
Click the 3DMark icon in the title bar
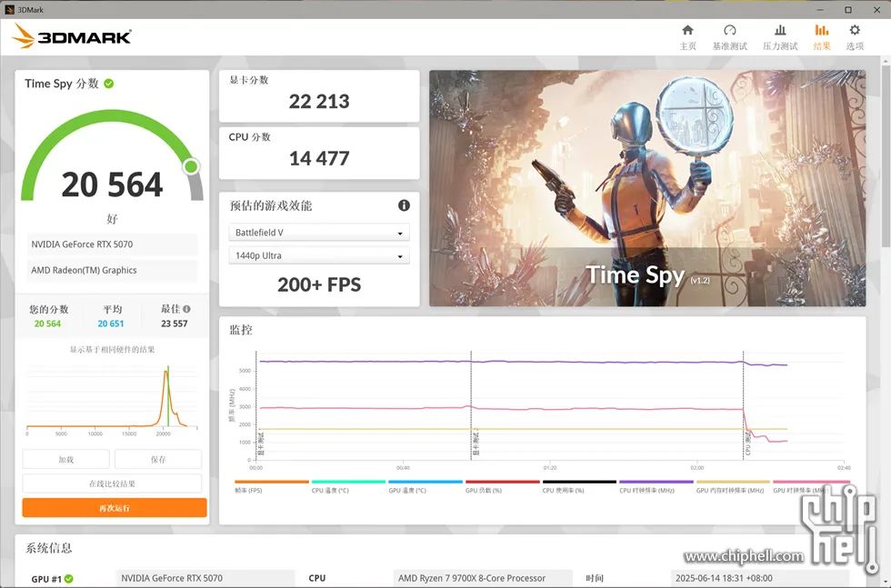[8, 10]
